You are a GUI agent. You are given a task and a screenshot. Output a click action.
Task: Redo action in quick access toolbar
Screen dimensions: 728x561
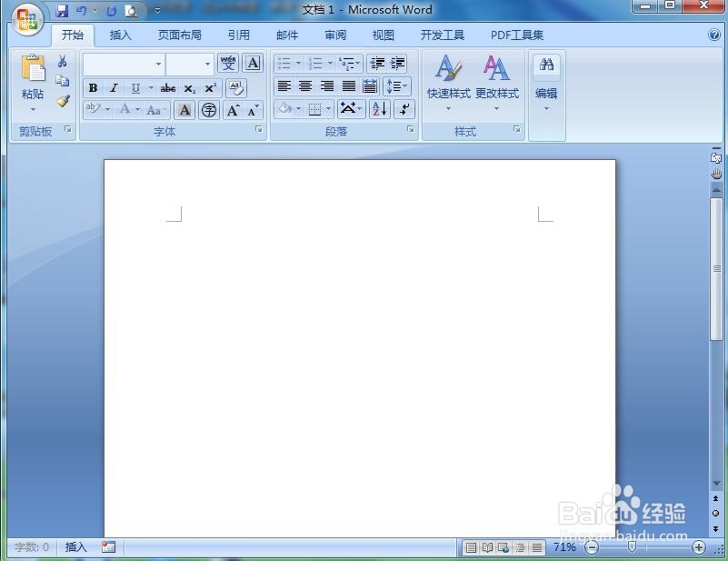pyautogui.click(x=111, y=11)
